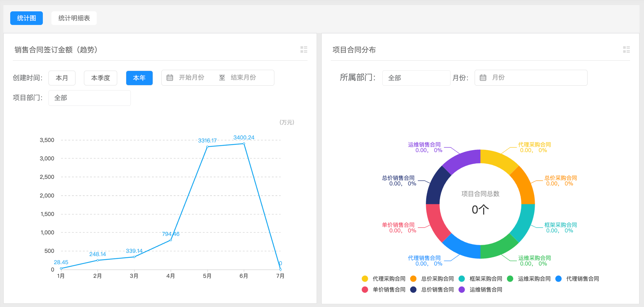Click the 3400.24 data point for 6月
Image resolution: width=644 pixels, height=307 pixels.
point(244,144)
